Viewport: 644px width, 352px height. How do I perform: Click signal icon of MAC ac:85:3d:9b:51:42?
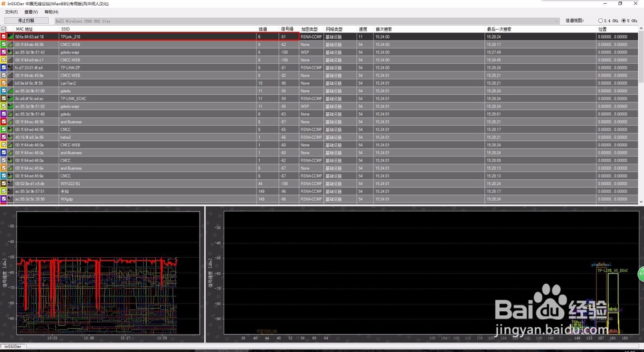[x=11, y=52]
